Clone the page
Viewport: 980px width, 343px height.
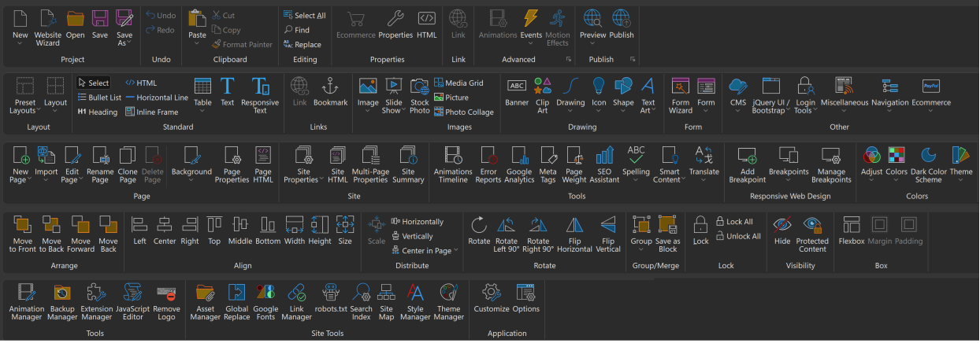point(128,164)
